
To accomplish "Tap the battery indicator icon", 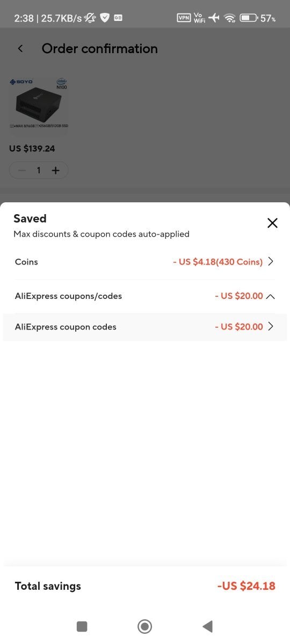I will pyautogui.click(x=249, y=18).
